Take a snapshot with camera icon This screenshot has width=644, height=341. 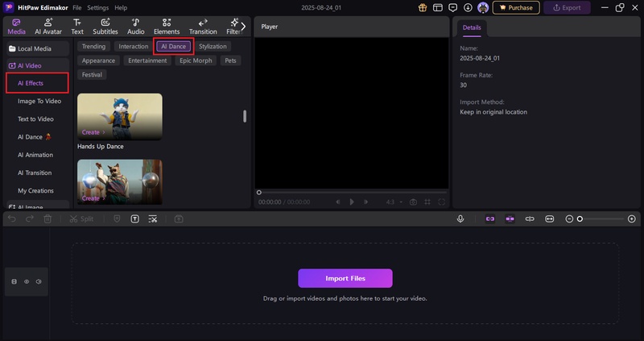tap(413, 202)
